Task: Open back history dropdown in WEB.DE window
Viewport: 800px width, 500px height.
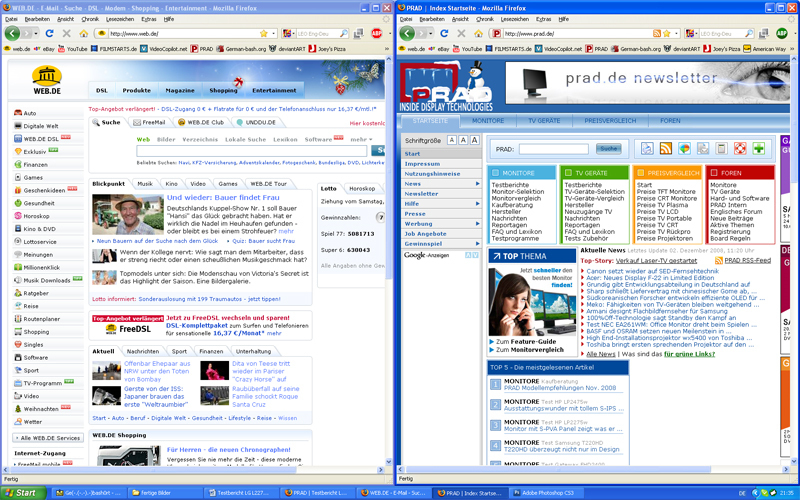Action: pyautogui.click(x=36, y=33)
